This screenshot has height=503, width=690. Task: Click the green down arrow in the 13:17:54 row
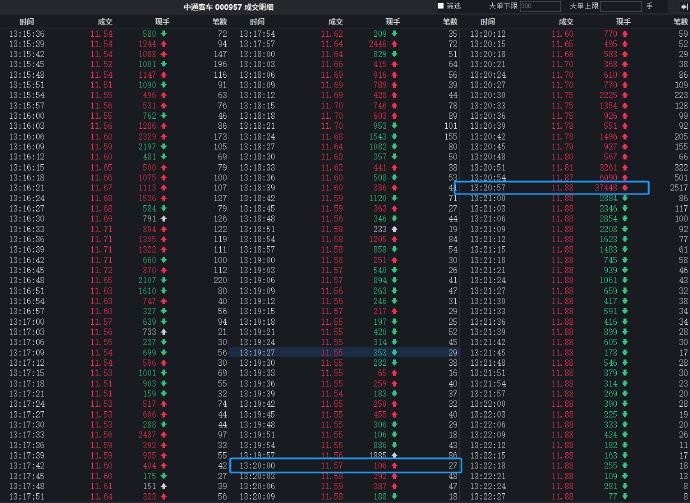point(394,34)
